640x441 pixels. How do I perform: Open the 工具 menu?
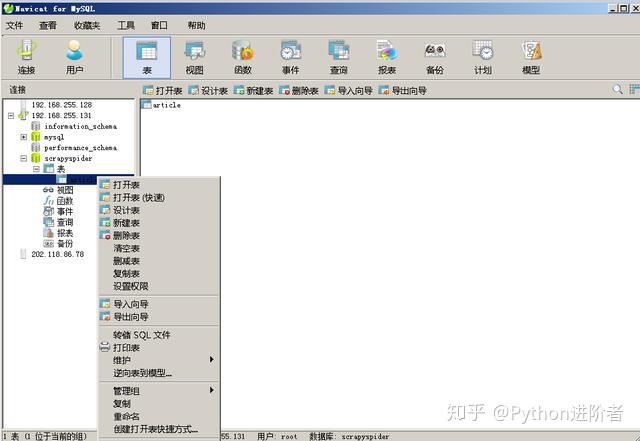click(126, 25)
